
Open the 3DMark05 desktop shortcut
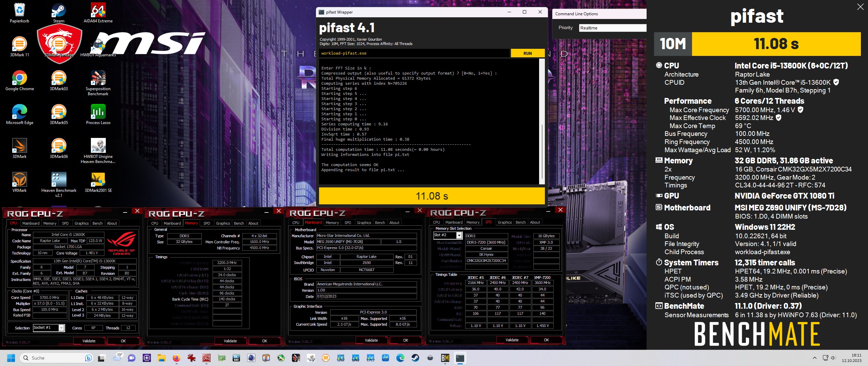coord(59,115)
